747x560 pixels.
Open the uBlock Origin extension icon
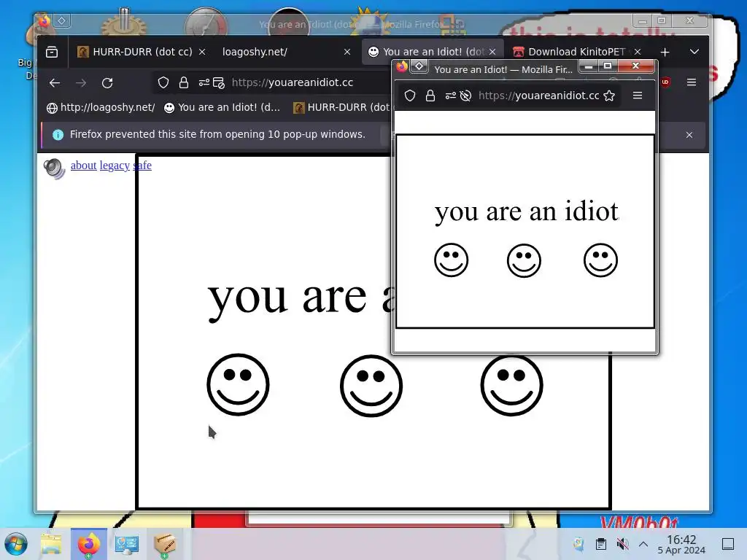665,82
